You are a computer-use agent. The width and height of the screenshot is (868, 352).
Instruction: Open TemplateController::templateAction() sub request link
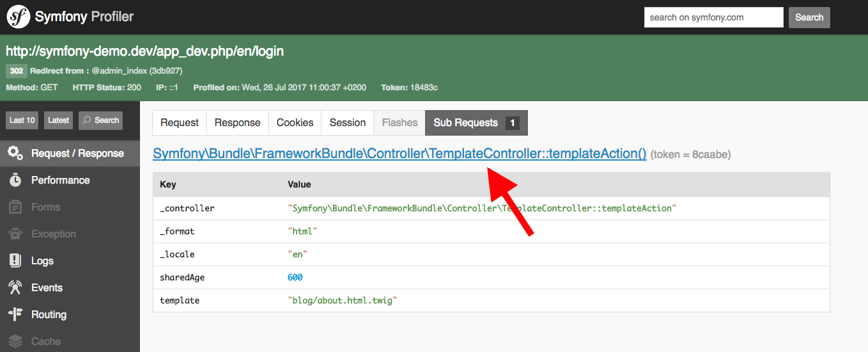coord(399,154)
